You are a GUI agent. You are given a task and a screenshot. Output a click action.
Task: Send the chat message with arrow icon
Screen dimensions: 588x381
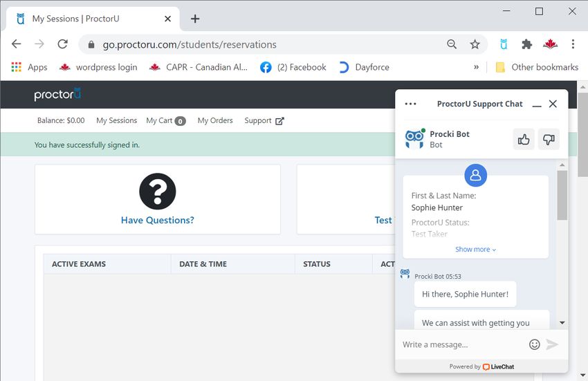552,344
